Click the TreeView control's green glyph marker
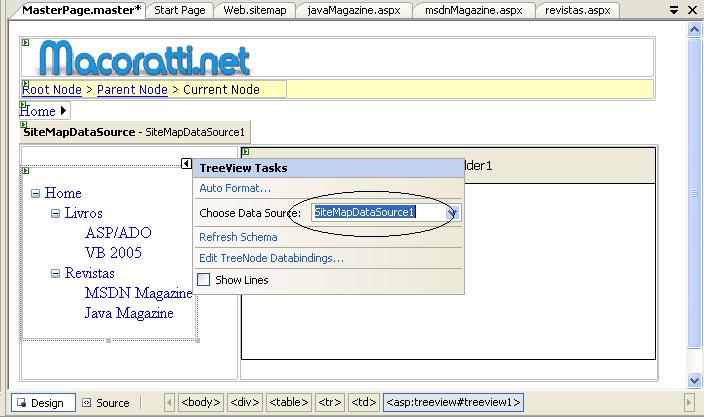 click(x=26, y=171)
